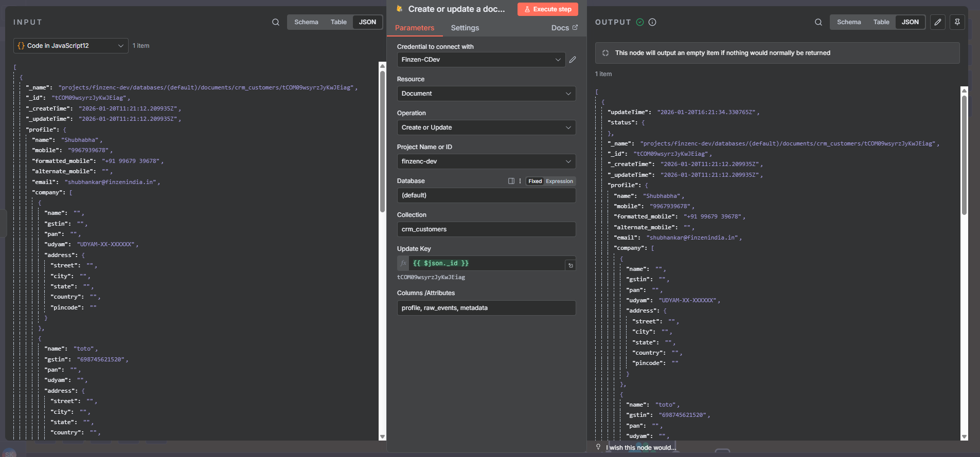Screen dimensions: 980x457
Task: Click the search icon in OUTPUT panel
Action: point(818,22)
